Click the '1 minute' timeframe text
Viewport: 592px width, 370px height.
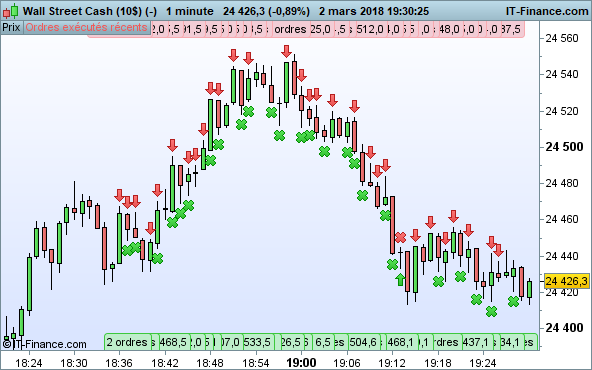click(190, 11)
